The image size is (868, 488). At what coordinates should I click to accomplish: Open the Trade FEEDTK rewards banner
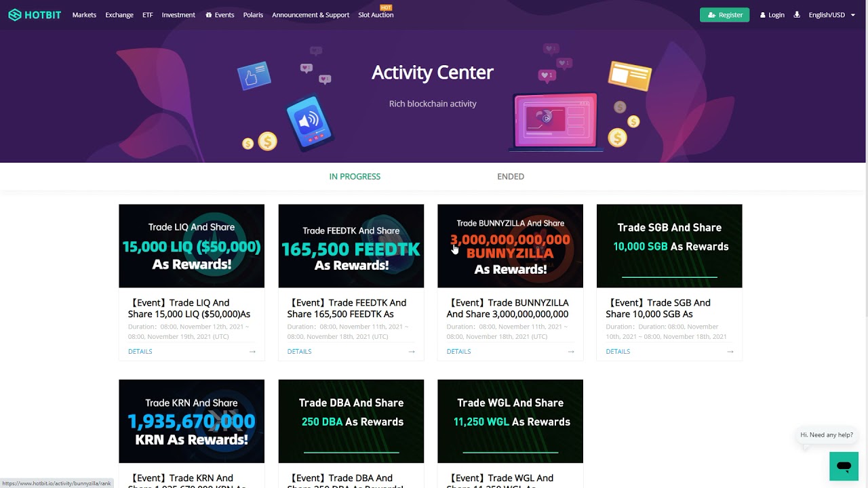351,246
